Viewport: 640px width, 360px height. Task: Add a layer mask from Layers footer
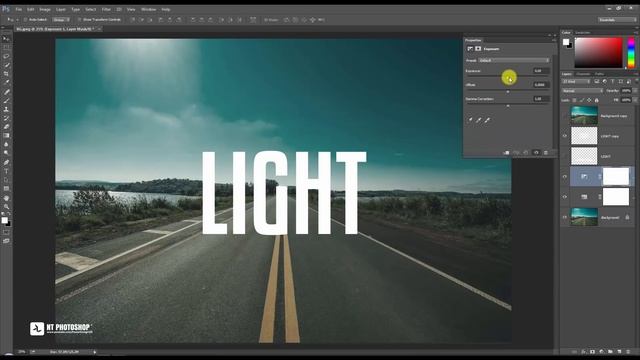point(592,351)
